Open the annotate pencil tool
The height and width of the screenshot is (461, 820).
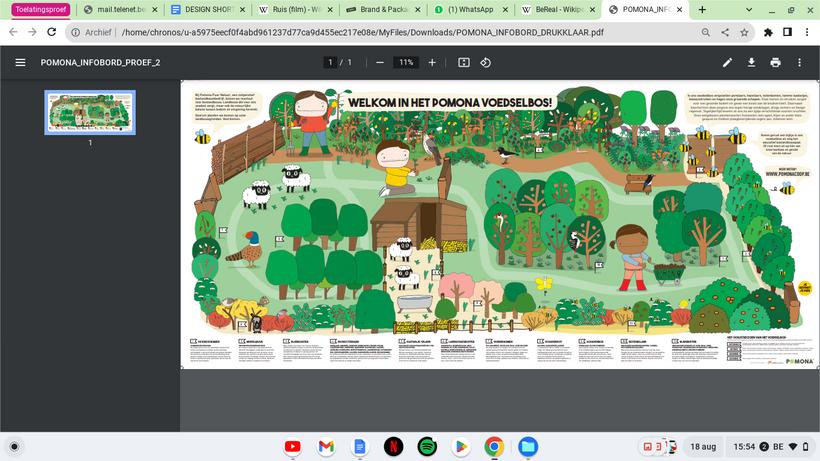point(727,62)
